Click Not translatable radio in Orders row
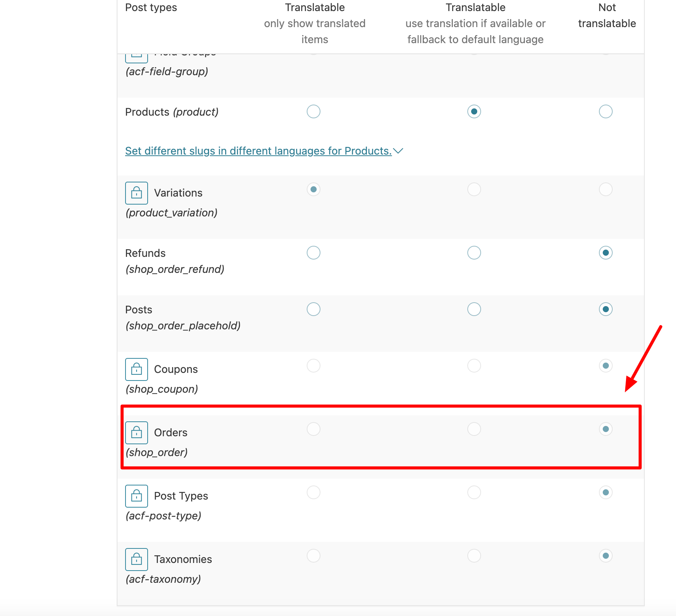676x616 pixels. [x=606, y=429]
